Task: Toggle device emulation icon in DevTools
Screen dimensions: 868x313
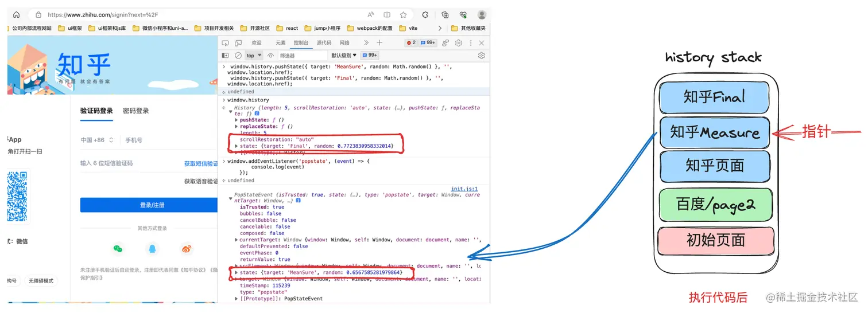Action: [x=238, y=43]
